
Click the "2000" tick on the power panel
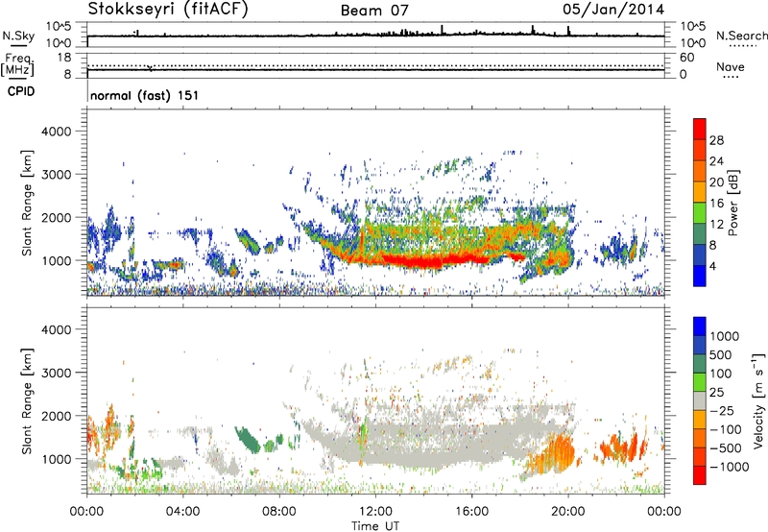(57, 217)
